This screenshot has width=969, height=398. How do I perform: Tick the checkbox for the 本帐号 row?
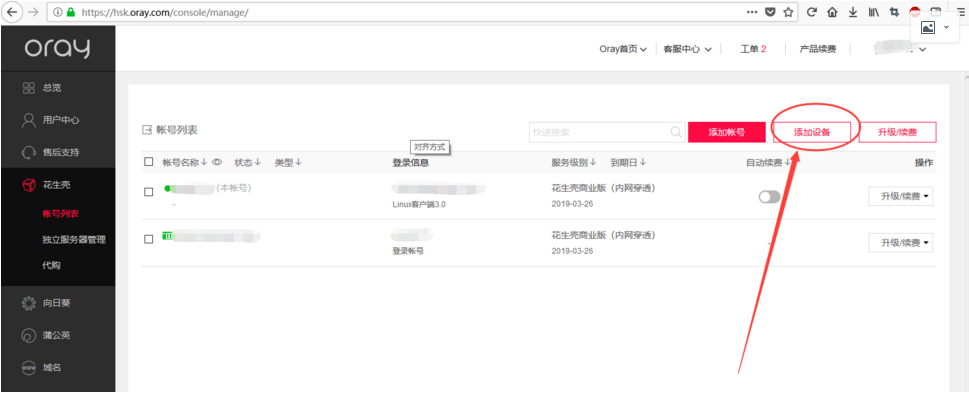click(x=148, y=192)
